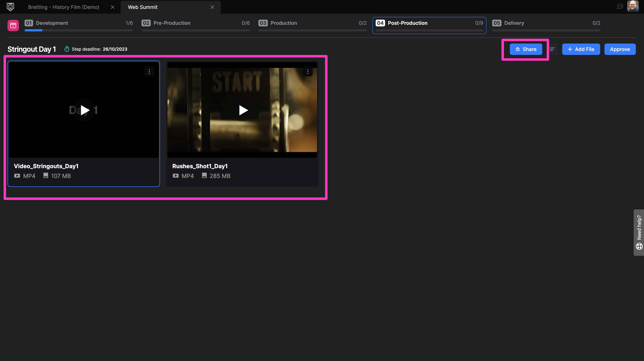Open options menu for Video_Stringouts_Day1

pos(149,72)
